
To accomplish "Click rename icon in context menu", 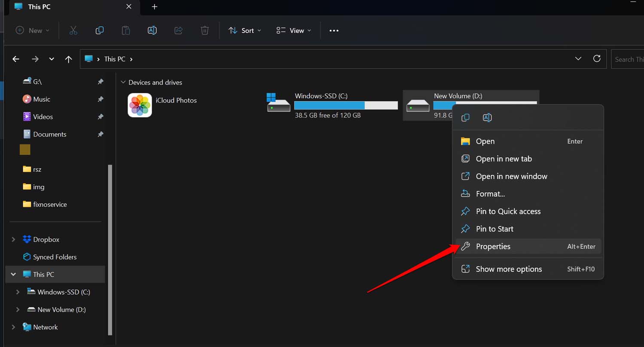I will pos(487,118).
